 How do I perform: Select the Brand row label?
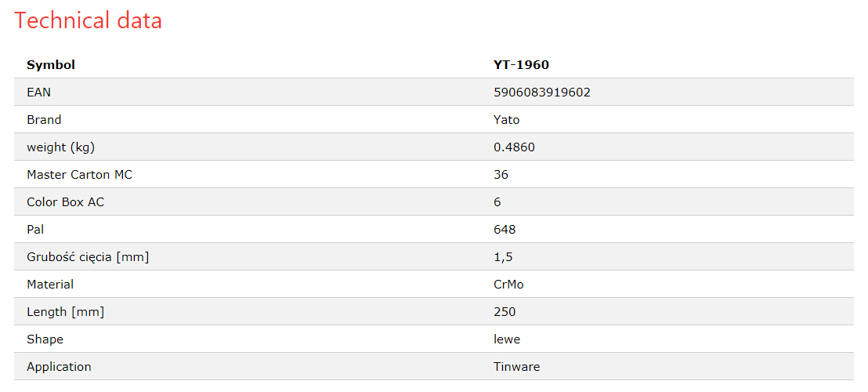tap(45, 120)
